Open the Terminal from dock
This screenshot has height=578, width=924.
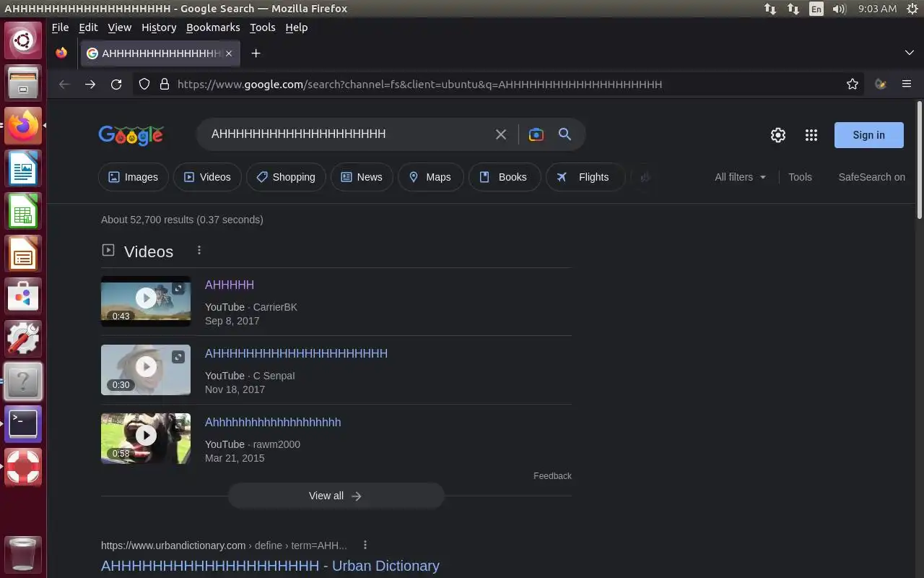pos(23,424)
